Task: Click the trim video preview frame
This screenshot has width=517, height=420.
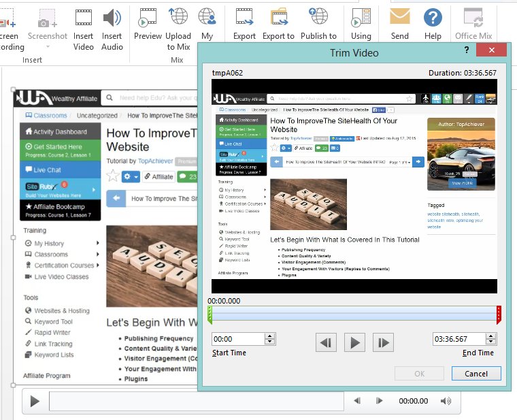Action: tap(354, 186)
